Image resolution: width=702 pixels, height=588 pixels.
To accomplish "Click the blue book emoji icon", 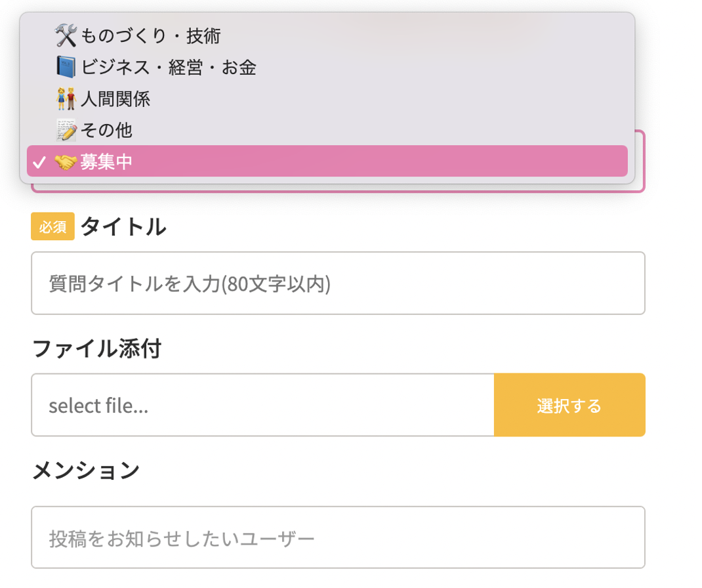I will point(66,67).
